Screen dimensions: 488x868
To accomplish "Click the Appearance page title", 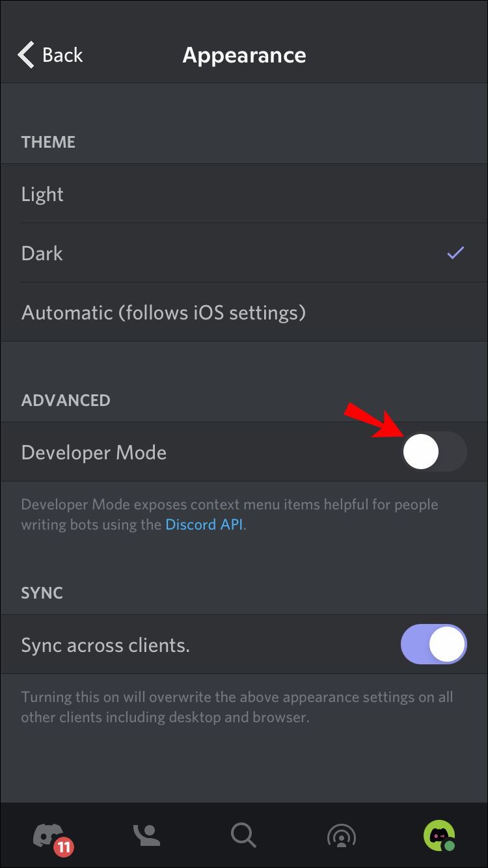I will [244, 55].
